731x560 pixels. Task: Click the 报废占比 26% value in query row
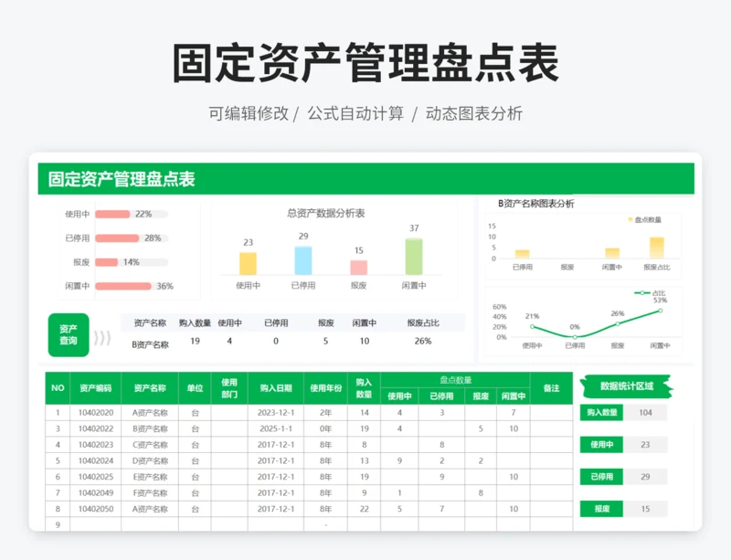coord(423,342)
